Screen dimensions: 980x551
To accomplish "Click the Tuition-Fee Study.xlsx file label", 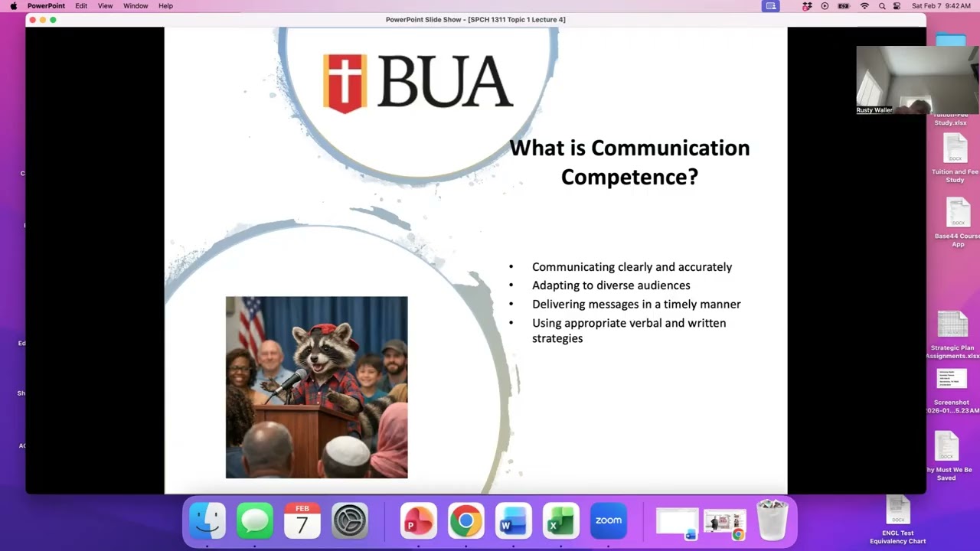I will pos(950,119).
